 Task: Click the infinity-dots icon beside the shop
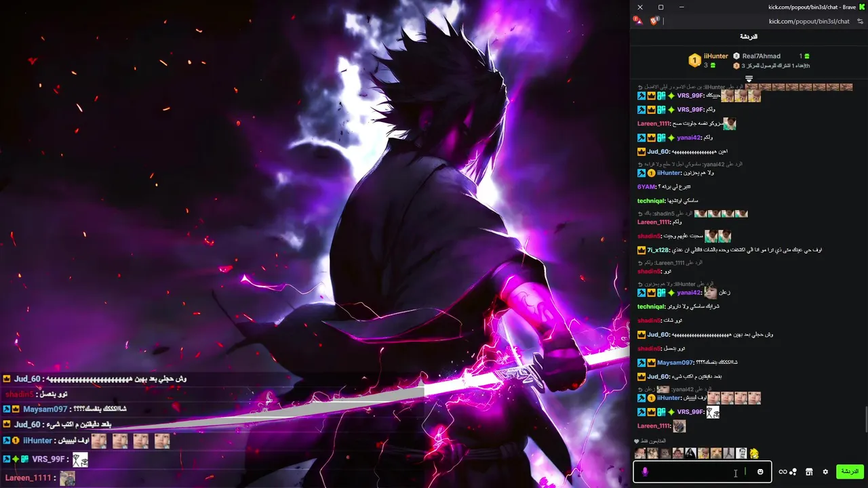coord(787,472)
